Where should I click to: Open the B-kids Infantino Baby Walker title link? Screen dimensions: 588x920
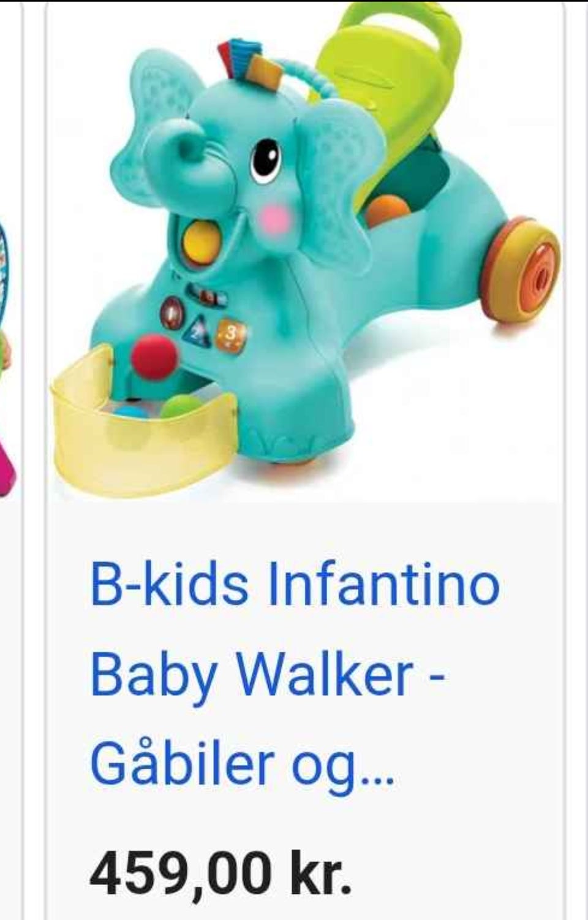click(x=295, y=675)
